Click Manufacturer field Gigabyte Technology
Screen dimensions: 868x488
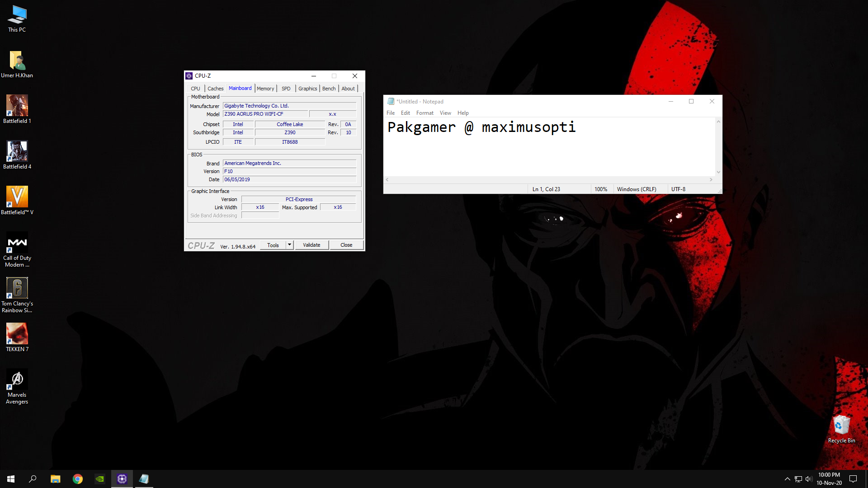pyautogui.click(x=289, y=106)
